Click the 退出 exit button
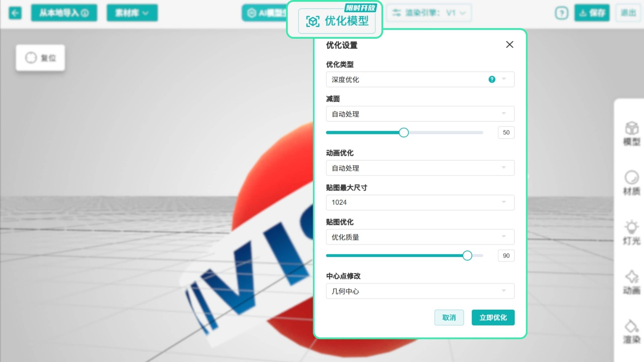This screenshot has width=644, height=362. (628, 13)
